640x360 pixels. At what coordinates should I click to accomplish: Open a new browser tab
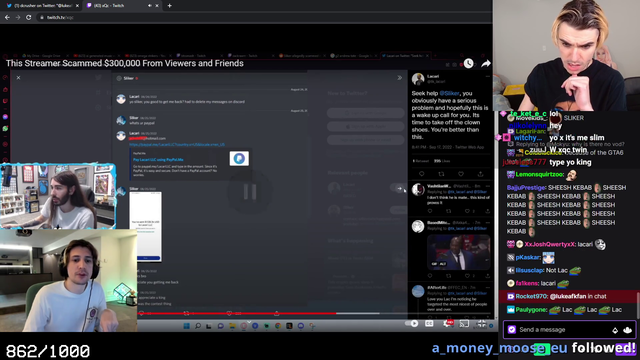169,6
